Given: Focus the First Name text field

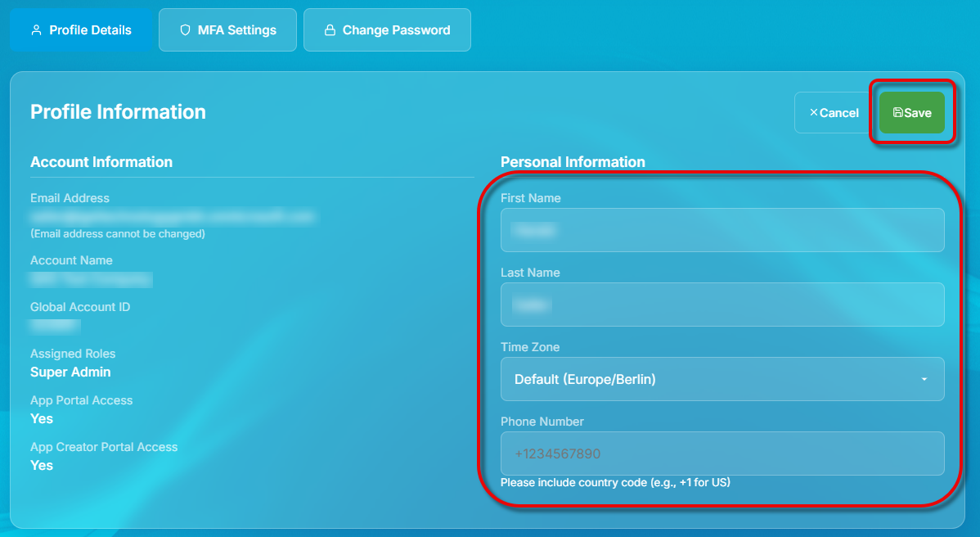Looking at the screenshot, I should click(722, 230).
